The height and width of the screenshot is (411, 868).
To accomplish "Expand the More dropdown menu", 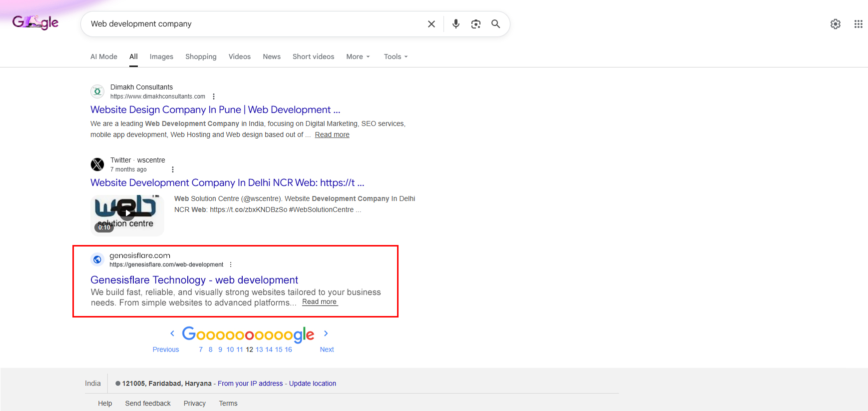I will pyautogui.click(x=358, y=56).
